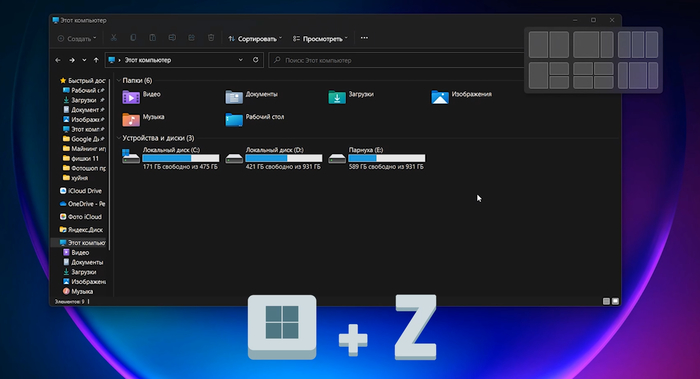The height and width of the screenshot is (379, 700).
Task: Go forward with the right arrow
Action: (72, 60)
